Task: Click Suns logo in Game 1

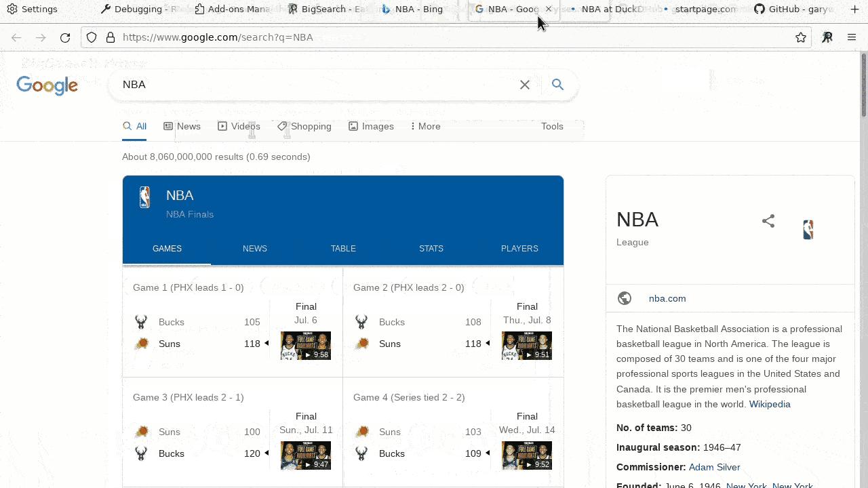Action: pos(142,344)
